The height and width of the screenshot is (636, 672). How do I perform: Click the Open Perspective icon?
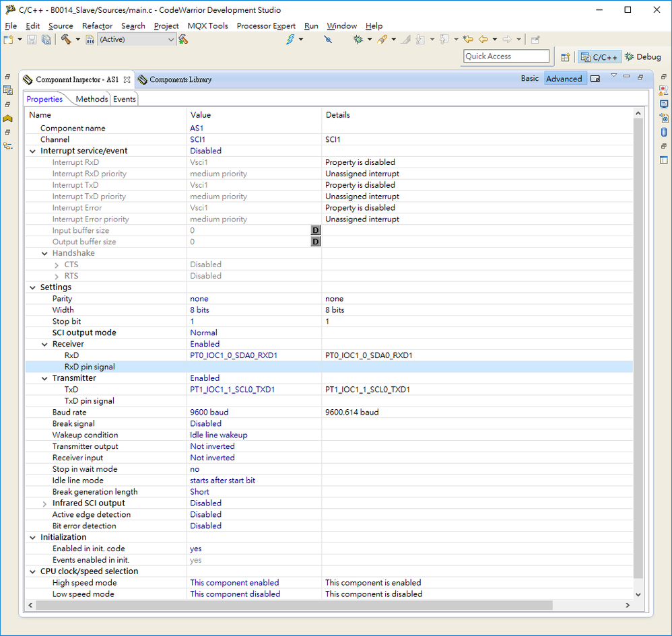pos(566,57)
